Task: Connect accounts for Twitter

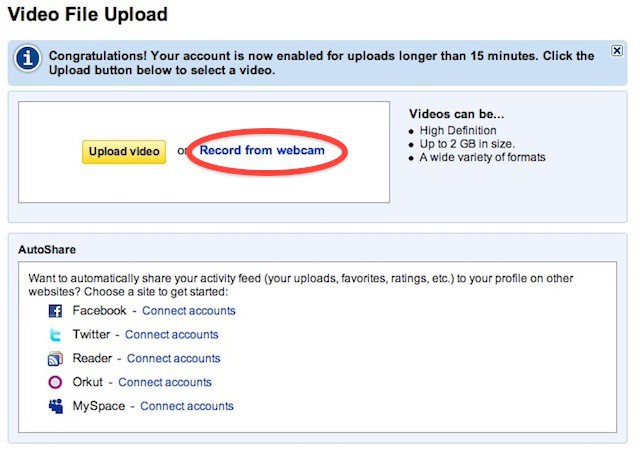Action: [171, 334]
